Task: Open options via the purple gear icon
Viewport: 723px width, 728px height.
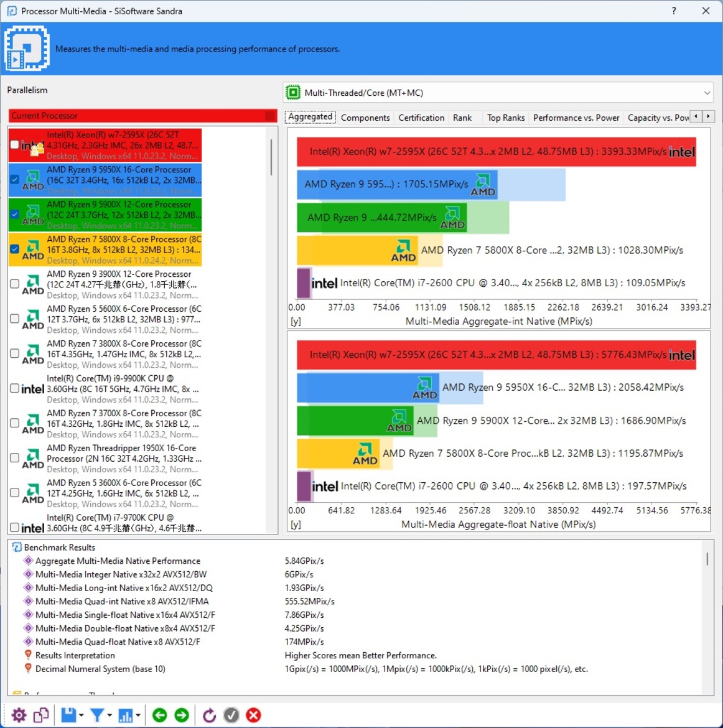Action: coord(19,715)
